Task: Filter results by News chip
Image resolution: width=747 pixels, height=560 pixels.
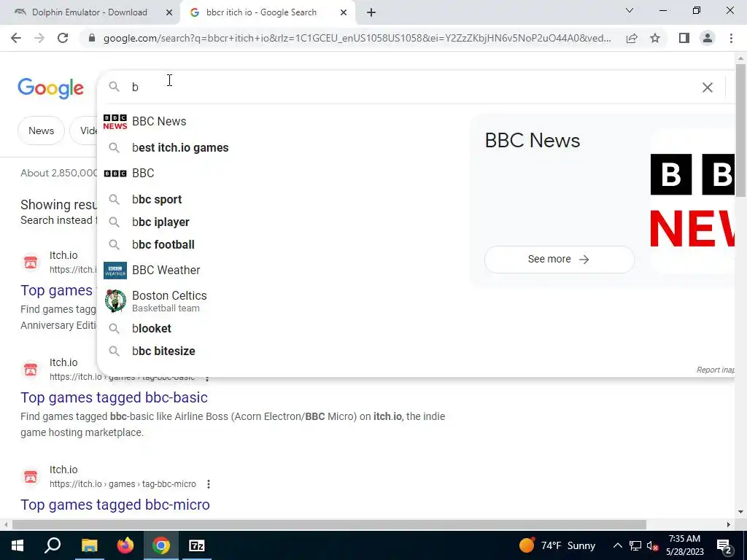Action: 41,131
